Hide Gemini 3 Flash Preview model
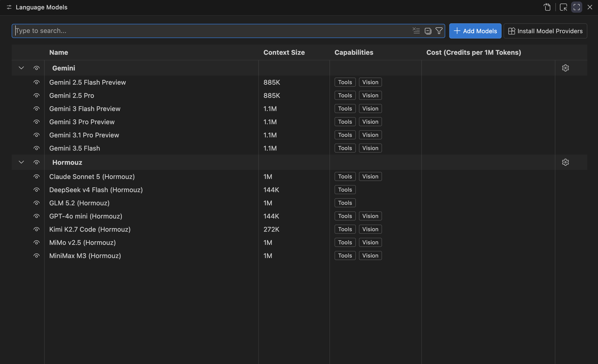Screen dimensions: 598x364 pyautogui.click(x=37, y=108)
